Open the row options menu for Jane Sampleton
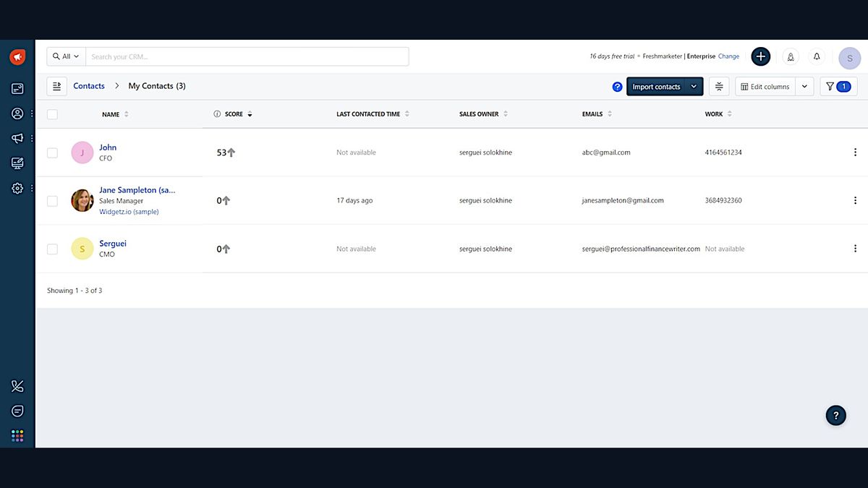Screen dimensions: 868x488 point(855,200)
